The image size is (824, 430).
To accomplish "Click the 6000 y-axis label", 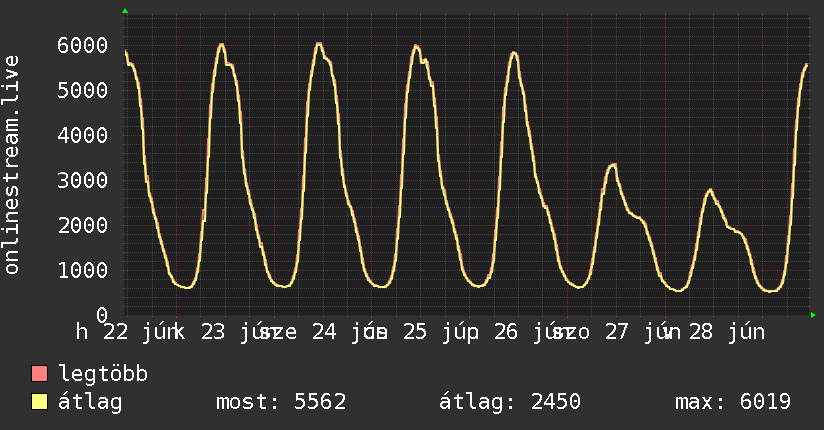I will (x=83, y=45).
